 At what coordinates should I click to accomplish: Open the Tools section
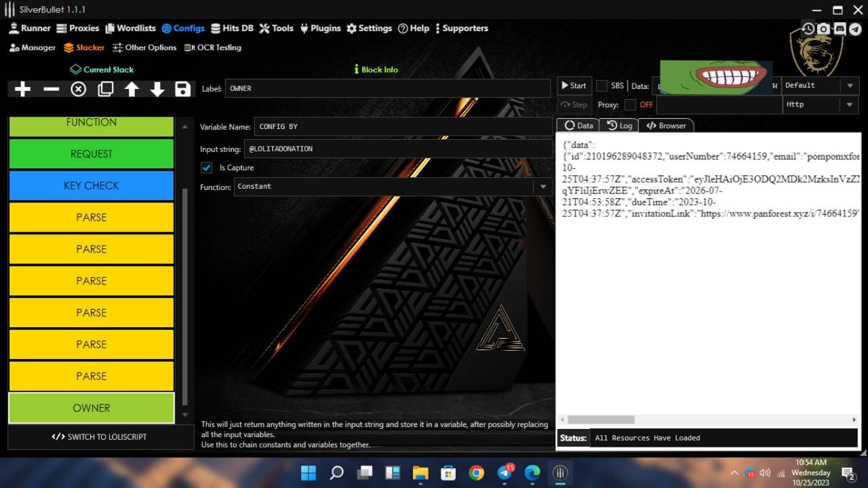click(276, 28)
